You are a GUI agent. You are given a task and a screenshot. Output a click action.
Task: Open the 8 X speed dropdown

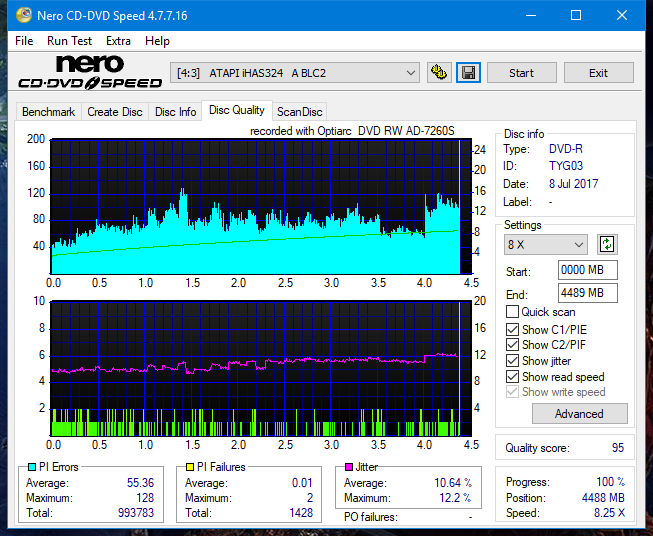(546, 244)
